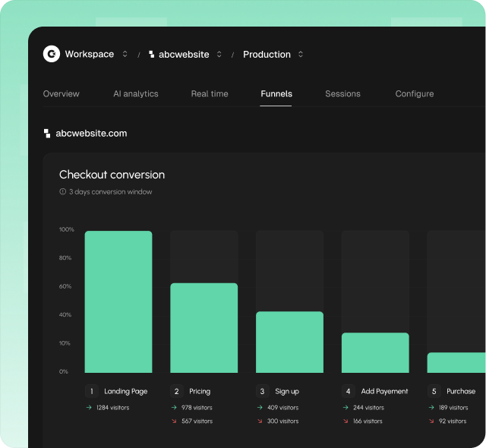Viewport: 486px width, 448px height.
Task: Click the Add Payement funnel bar
Action: [375, 352]
